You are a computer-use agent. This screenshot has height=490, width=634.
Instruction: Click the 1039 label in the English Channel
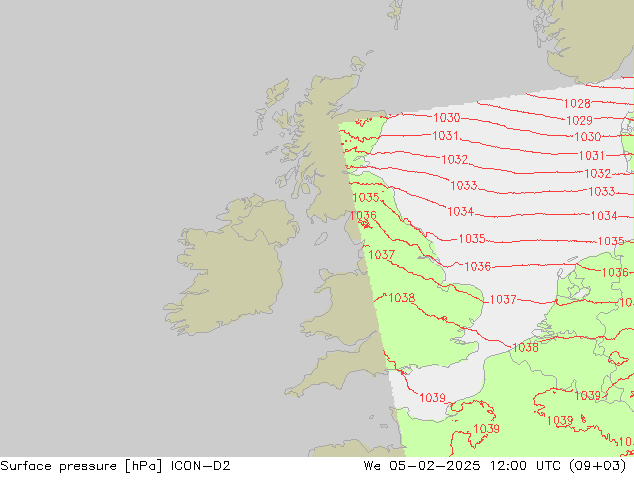point(432,398)
